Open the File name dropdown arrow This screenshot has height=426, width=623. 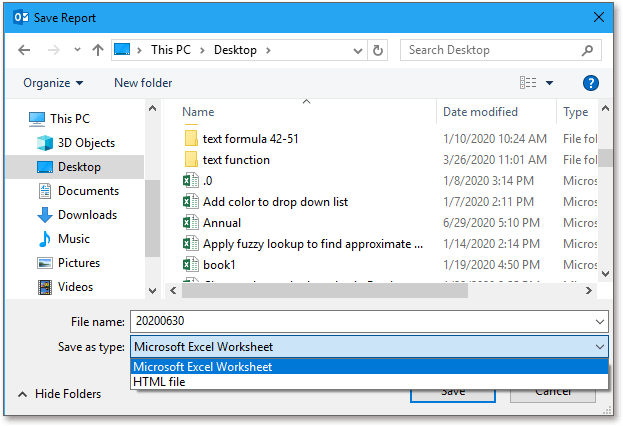(600, 322)
